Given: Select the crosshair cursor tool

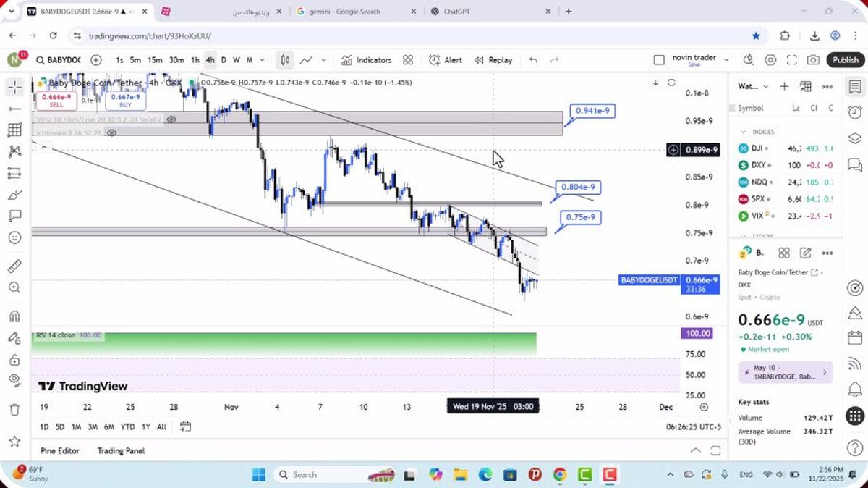Looking at the screenshot, I should tap(14, 88).
